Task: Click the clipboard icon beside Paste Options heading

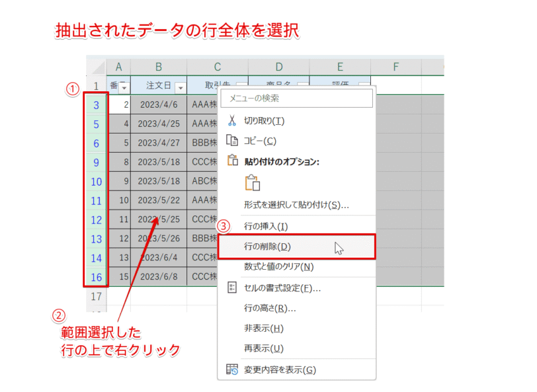Action: coord(233,160)
